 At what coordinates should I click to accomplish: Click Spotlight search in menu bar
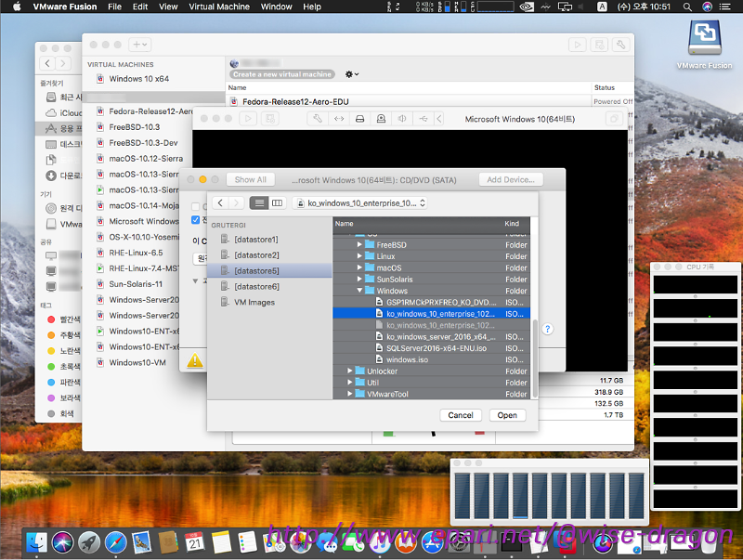coord(687,7)
